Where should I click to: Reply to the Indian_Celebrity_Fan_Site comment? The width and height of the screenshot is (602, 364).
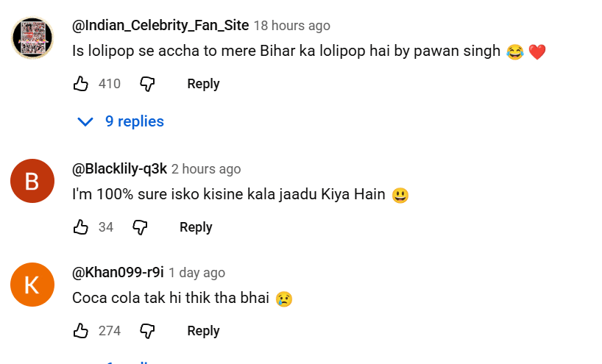pos(203,84)
